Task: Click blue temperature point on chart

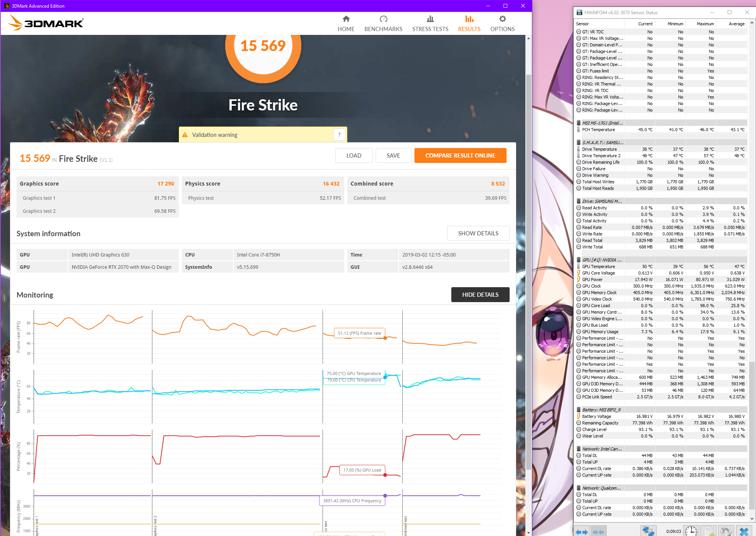Action: (385, 377)
